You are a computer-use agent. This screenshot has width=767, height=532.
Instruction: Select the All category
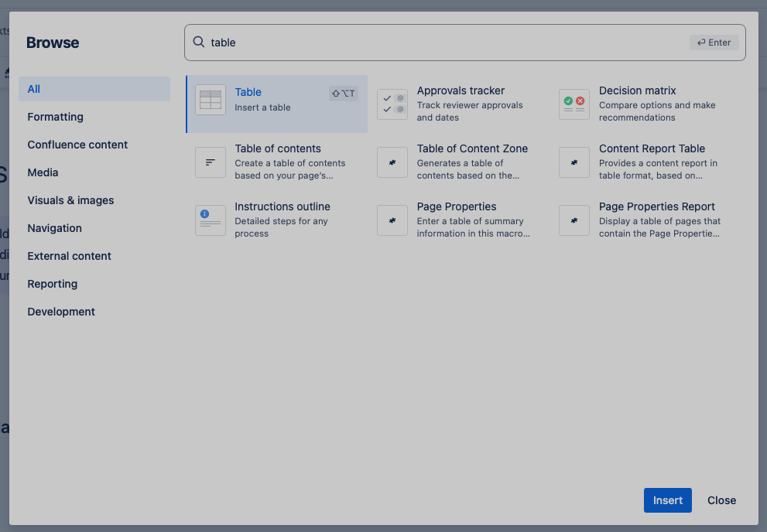pos(94,89)
